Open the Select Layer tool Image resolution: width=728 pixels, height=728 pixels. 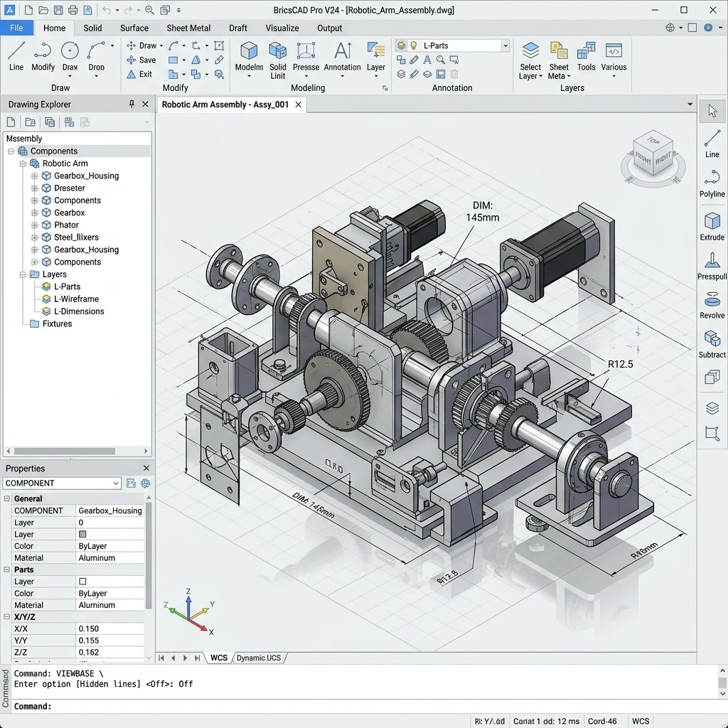click(x=530, y=60)
